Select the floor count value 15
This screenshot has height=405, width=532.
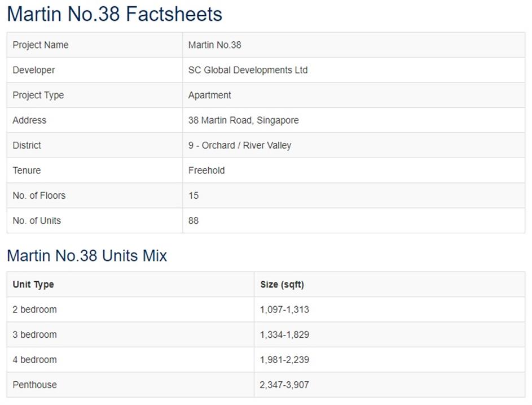coord(194,195)
